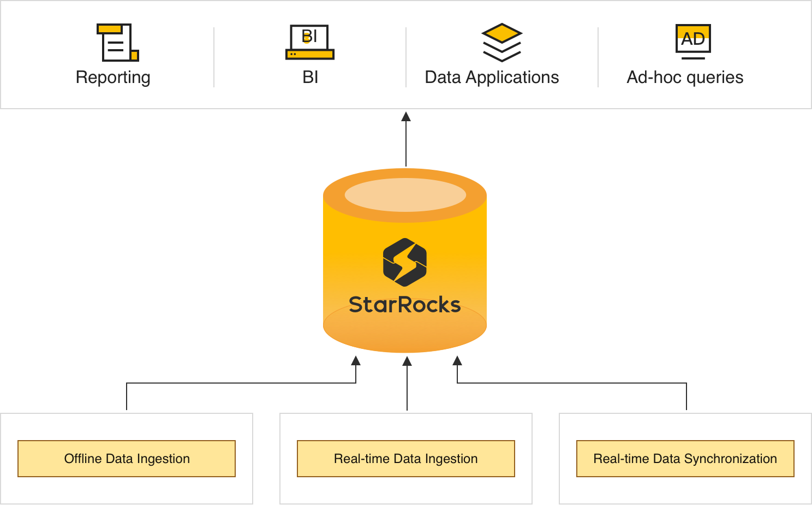The image size is (812, 522).
Task: Click the StarRocks name on the cylinder
Action: point(405,305)
